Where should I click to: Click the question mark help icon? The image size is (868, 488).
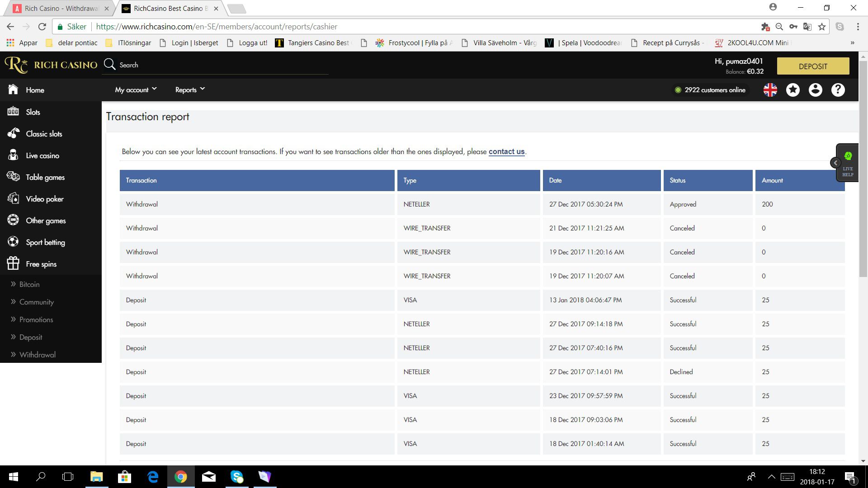click(838, 90)
